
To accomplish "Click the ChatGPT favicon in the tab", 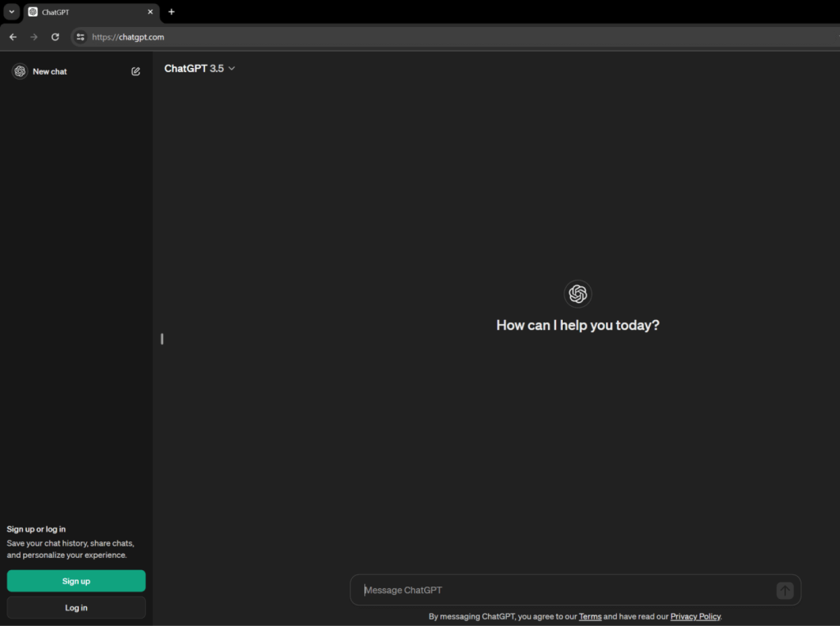I will [x=33, y=11].
